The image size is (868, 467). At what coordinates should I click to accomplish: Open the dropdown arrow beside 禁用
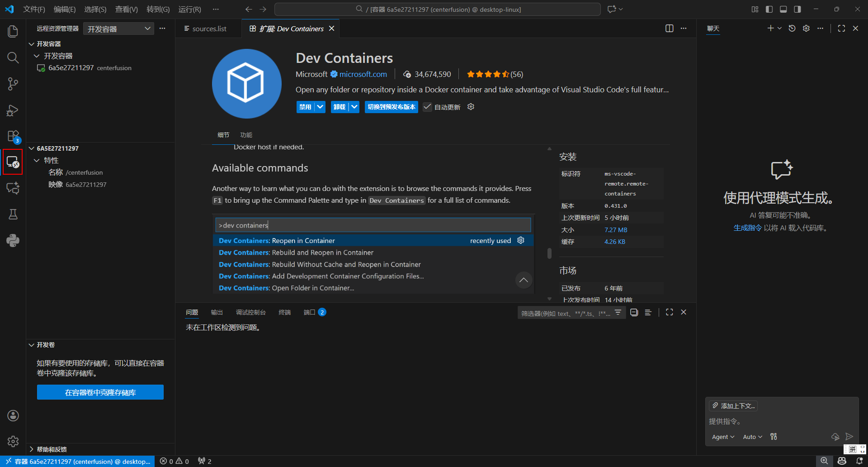320,107
